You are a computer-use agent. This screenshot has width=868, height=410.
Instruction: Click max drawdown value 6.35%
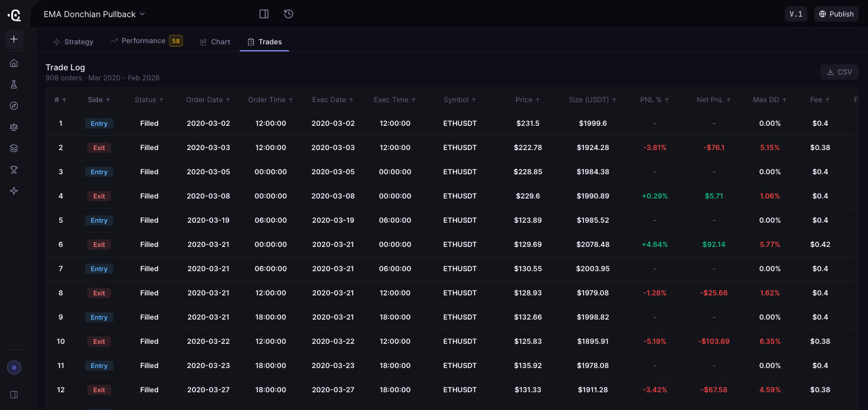(x=770, y=341)
